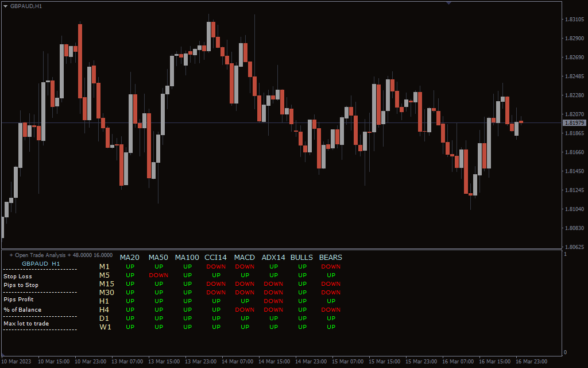This screenshot has height=368, width=588.
Task: Click the 1.83105 price scale label
Action: click(x=574, y=20)
